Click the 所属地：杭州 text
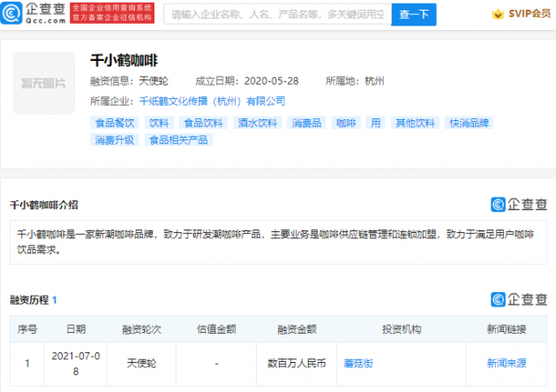Viewport: 556px width, 392px height. tap(355, 81)
